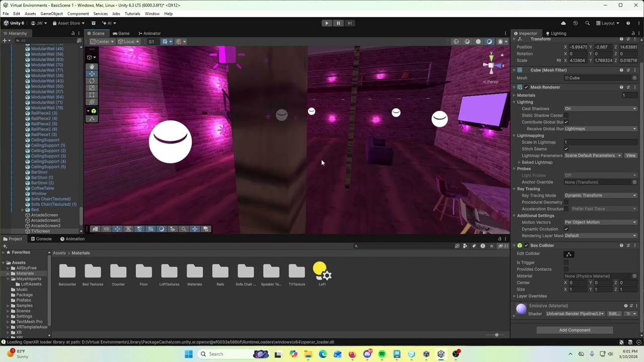Click the Scale constrain proportions link icon
Viewport: 644px width, 362px height.
coord(558,60)
